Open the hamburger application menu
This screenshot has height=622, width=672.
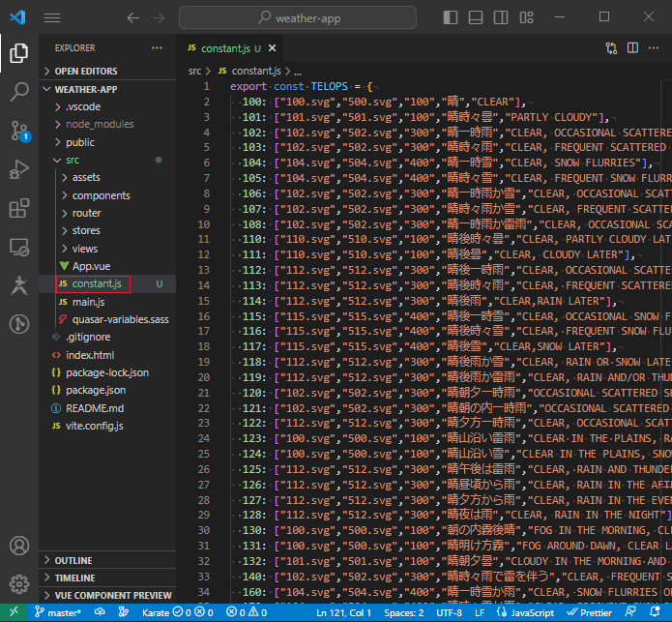coord(52,18)
